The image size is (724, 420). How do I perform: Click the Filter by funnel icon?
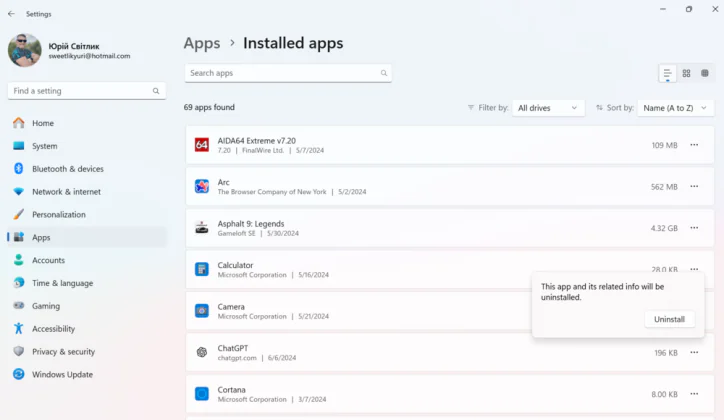(471, 108)
